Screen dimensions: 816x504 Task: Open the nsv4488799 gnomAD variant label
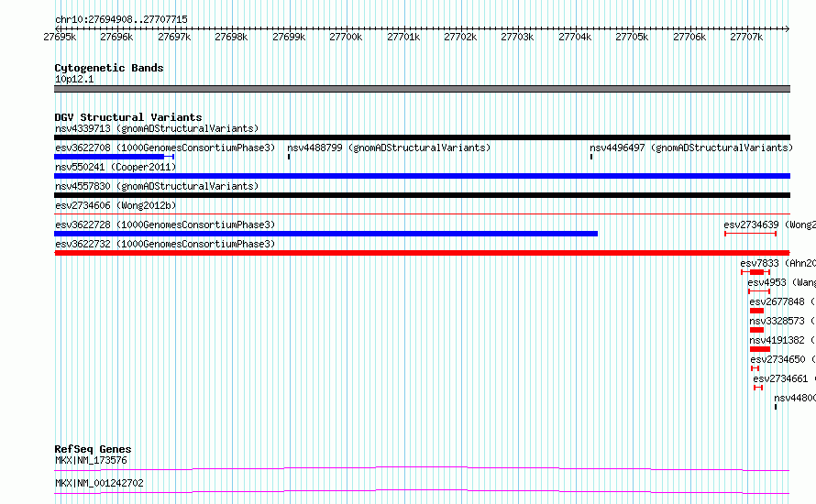pyautogui.click(x=389, y=148)
